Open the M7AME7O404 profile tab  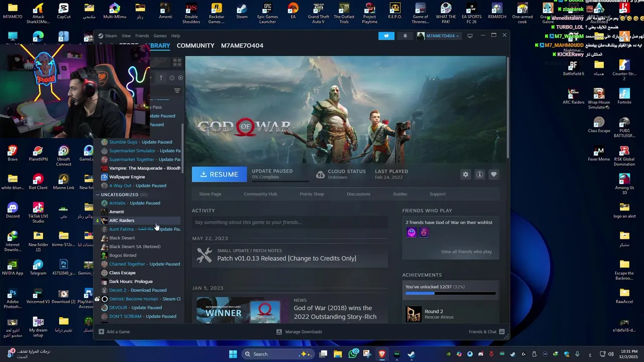tap(242, 45)
